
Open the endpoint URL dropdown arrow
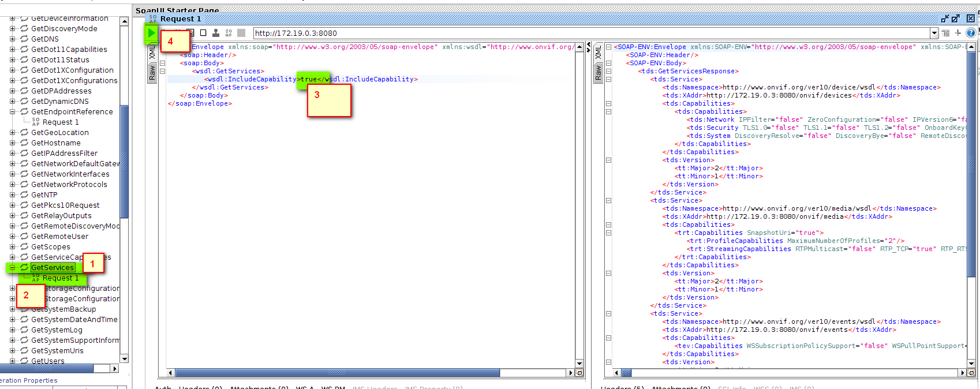[x=934, y=33]
